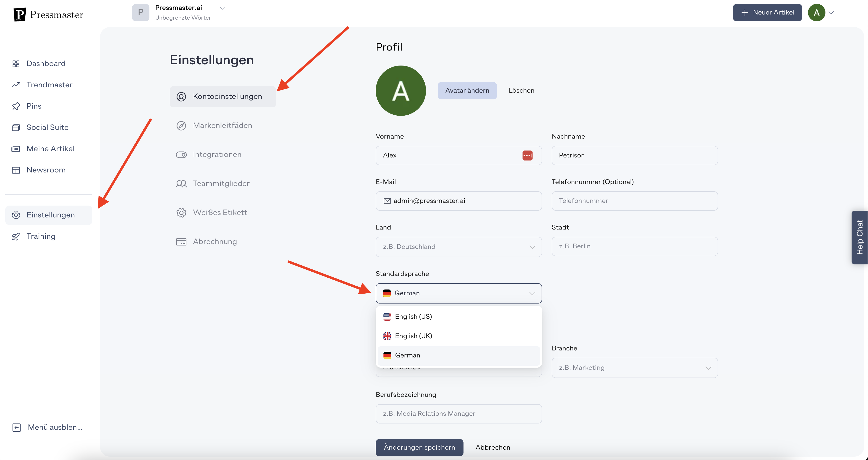This screenshot has width=868, height=460.
Task: Open Markenleitfäden settings section
Action: pyautogui.click(x=223, y=126)
